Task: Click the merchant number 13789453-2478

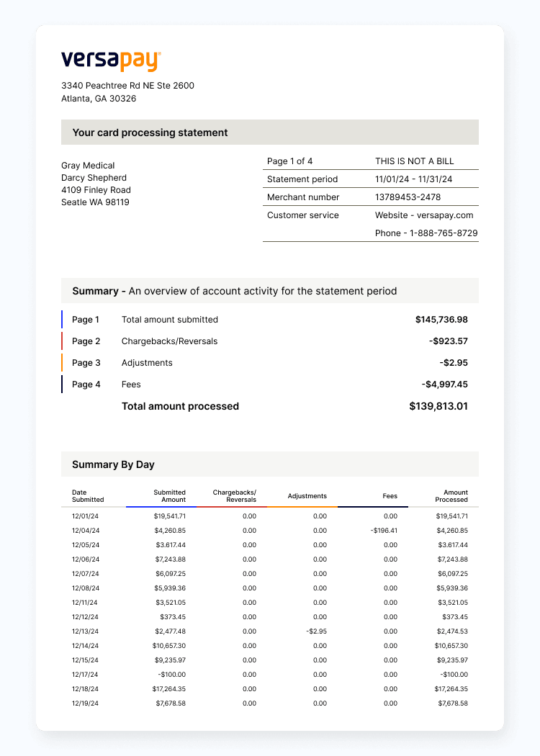Action: coord(408,197)
